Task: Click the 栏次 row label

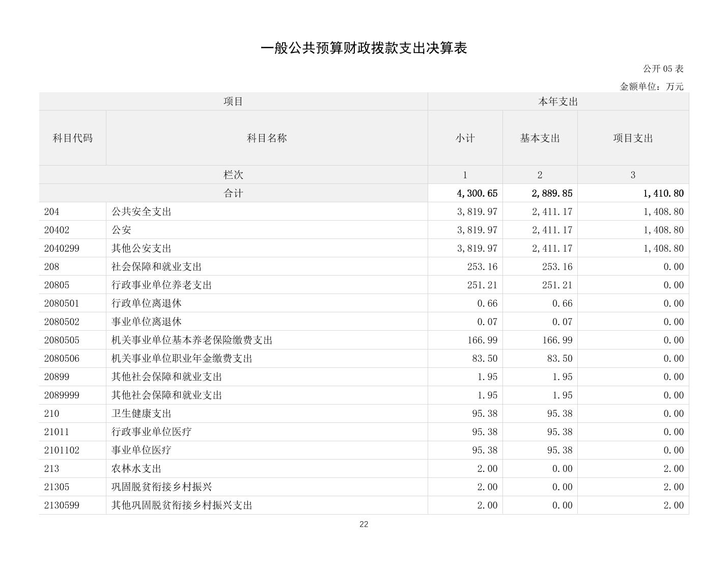Action: [x=233, y=175]
